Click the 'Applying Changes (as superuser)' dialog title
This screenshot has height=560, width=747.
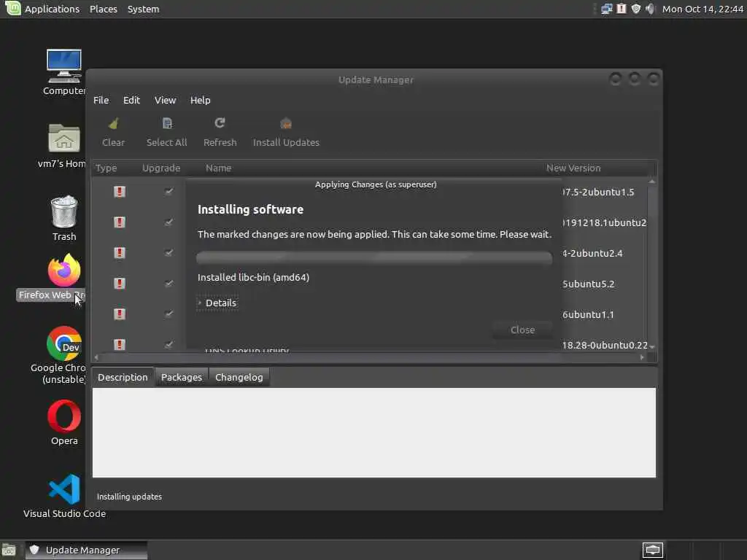coord(376,184)
